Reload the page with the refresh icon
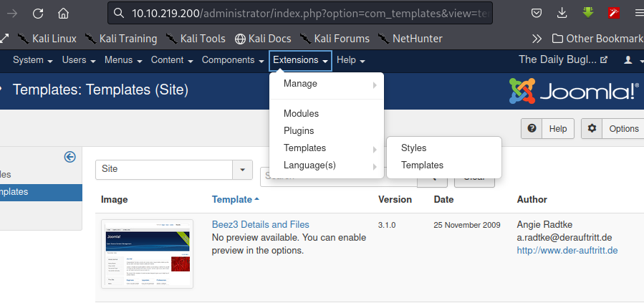Screen dimensions: 644x303 click(x=38, y=14)
